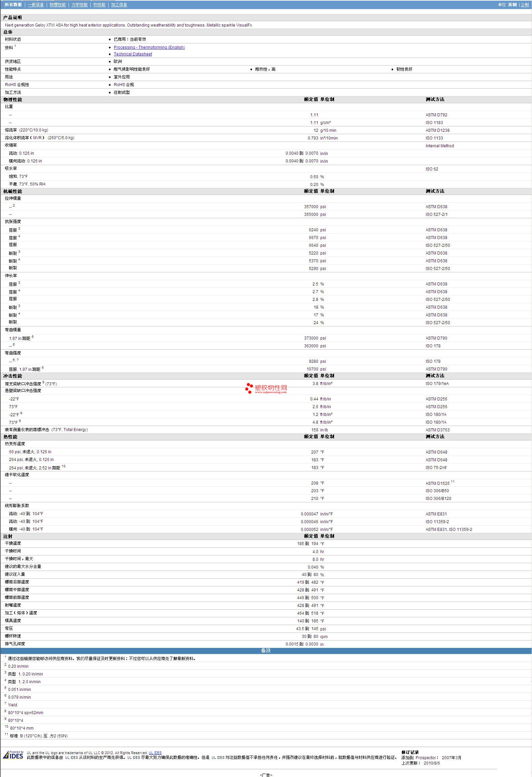The image size is (532, 777).
Task: Open the 热性能 tab
Action: pos(99,5)
